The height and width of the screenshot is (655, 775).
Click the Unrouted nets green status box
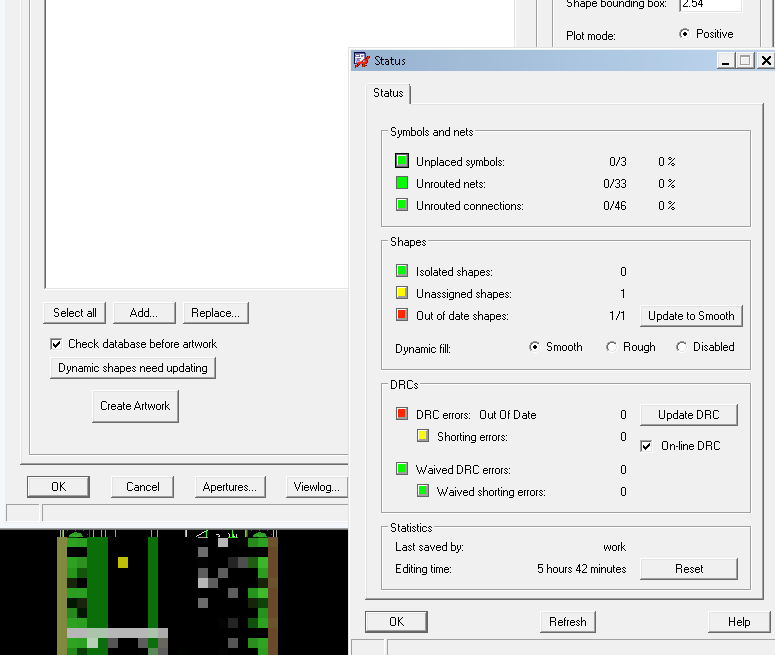402,183
